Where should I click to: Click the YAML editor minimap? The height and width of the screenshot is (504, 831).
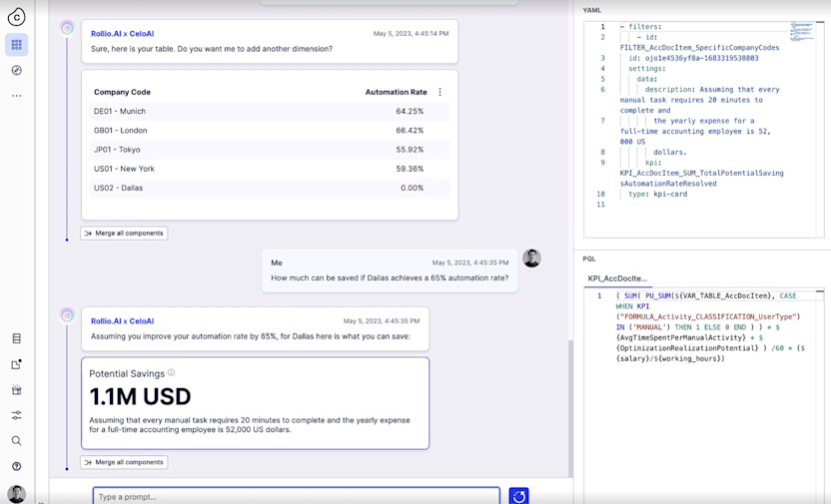click(x=801, y=31)
